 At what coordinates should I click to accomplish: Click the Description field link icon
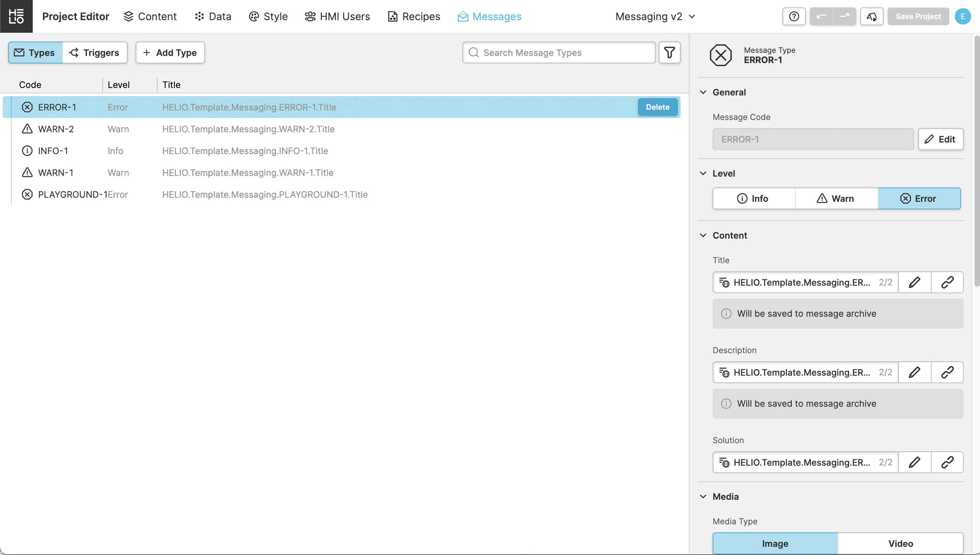click(947, 372)
